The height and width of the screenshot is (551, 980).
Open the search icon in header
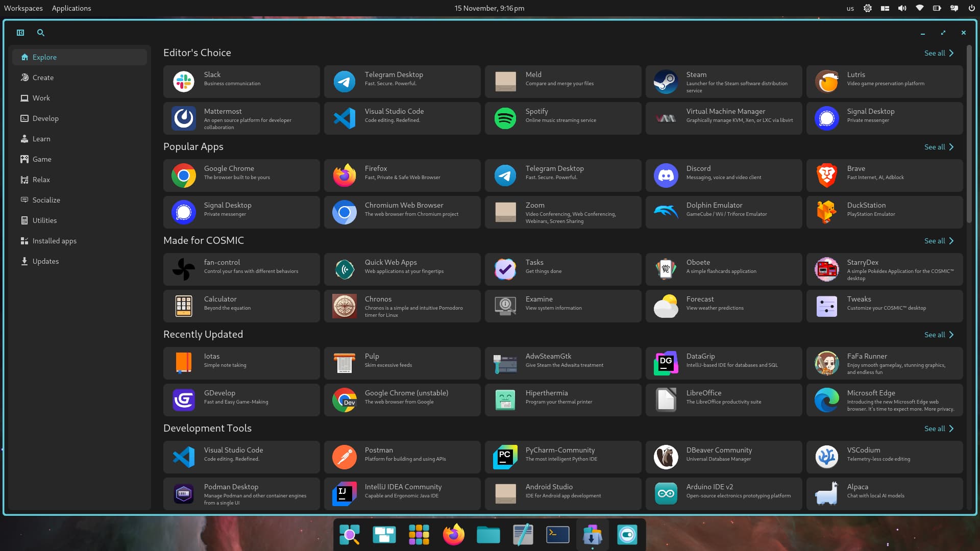[41, 33]
